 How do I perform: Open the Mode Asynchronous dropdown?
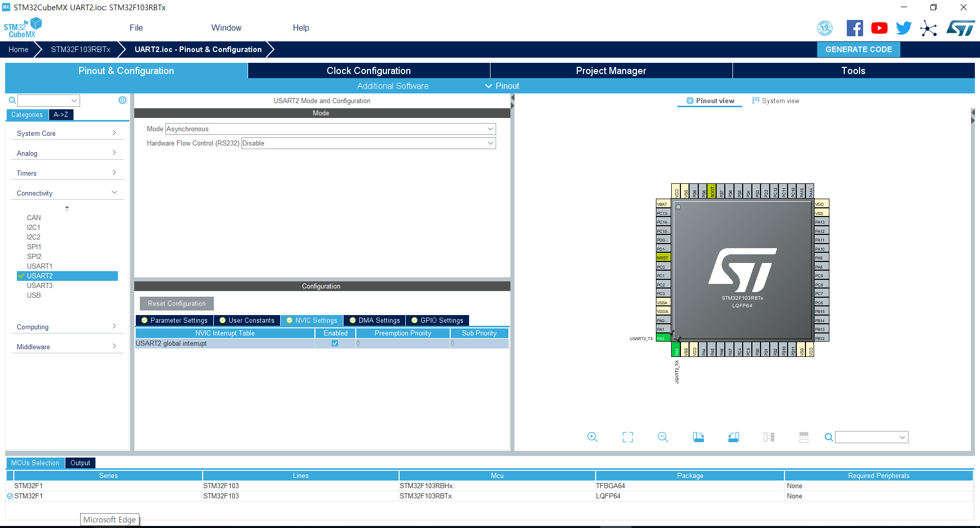coord(330,129)
